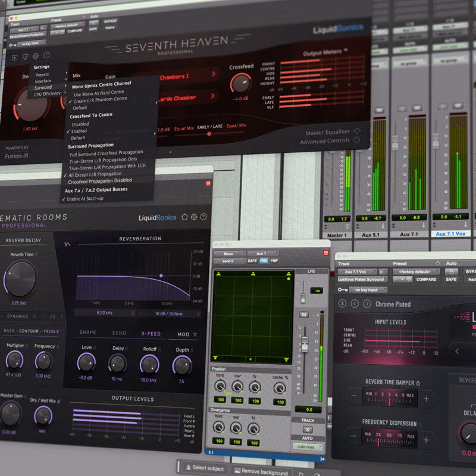The width and height of the screenshot is (476, 476).
Task: Toggle BYPASS in Seventh Heaven header
Action: coord(110,21)
